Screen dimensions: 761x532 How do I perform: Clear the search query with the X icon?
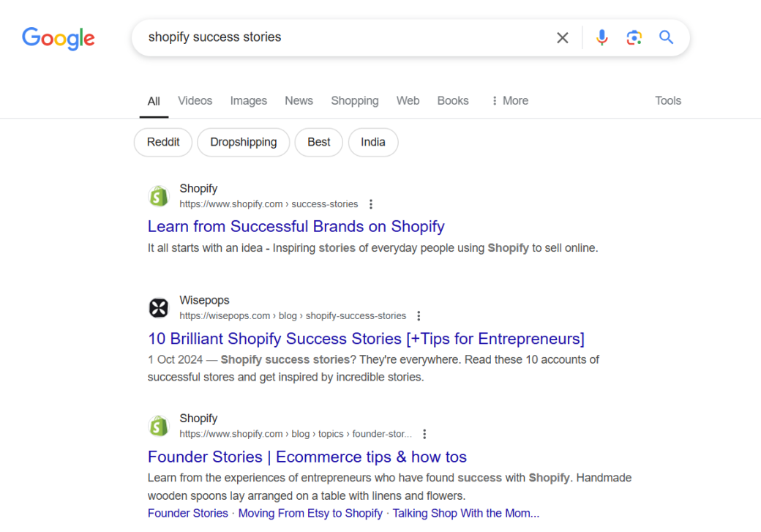click(x=562, y=37)
